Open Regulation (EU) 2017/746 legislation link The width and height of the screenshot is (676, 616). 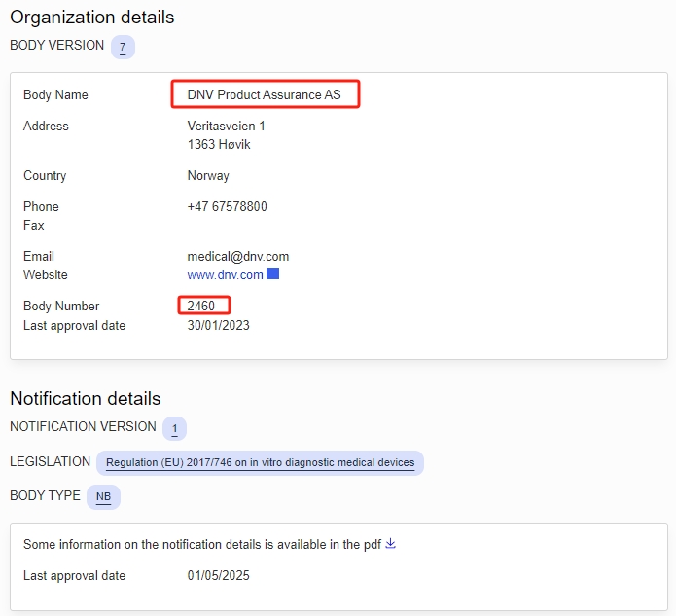pos(260,463)
